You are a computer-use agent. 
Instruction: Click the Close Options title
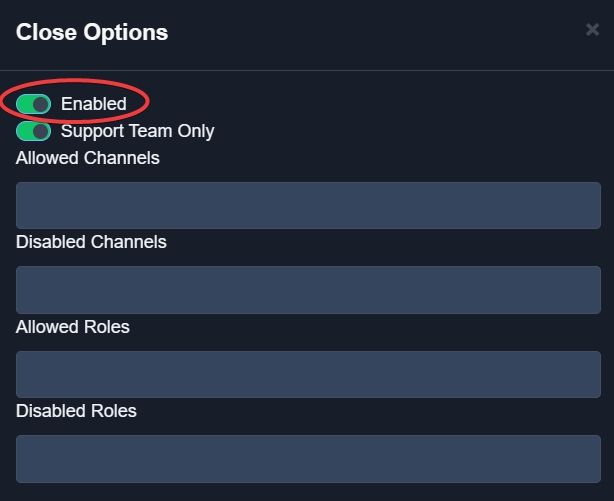92,33
